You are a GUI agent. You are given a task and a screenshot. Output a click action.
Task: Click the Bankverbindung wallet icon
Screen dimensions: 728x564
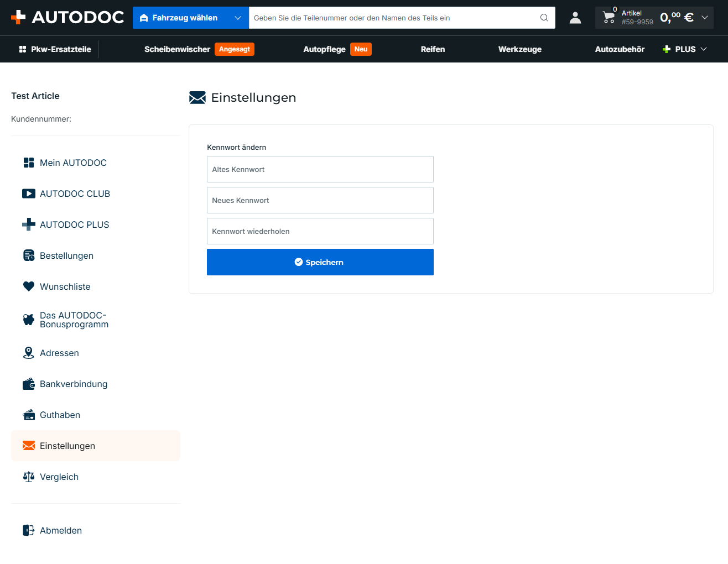(29, 384)
